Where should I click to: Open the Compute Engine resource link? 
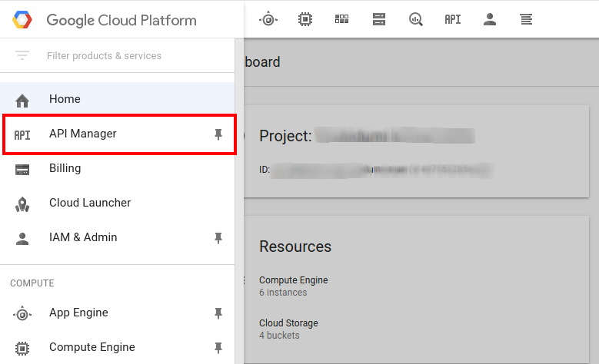pyautogui.click(x=294, y=280)
